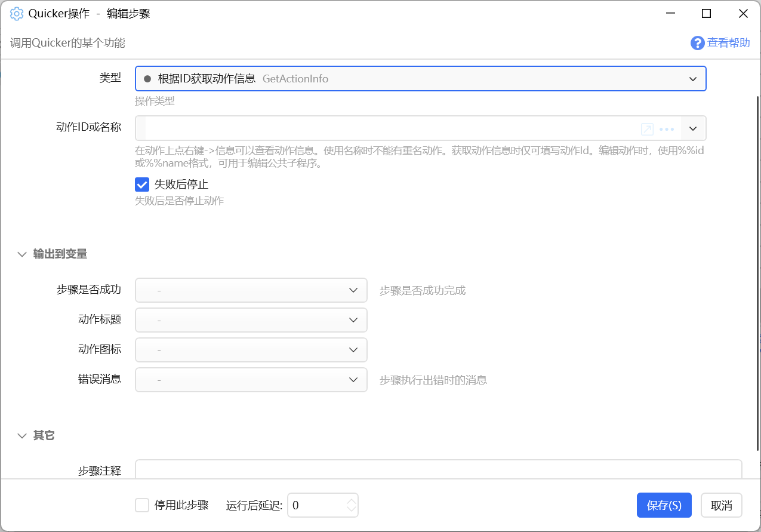
Task: Click the 'GetActionInfo' text in type field
Action: pyautogui.click(x=295, y=79)
